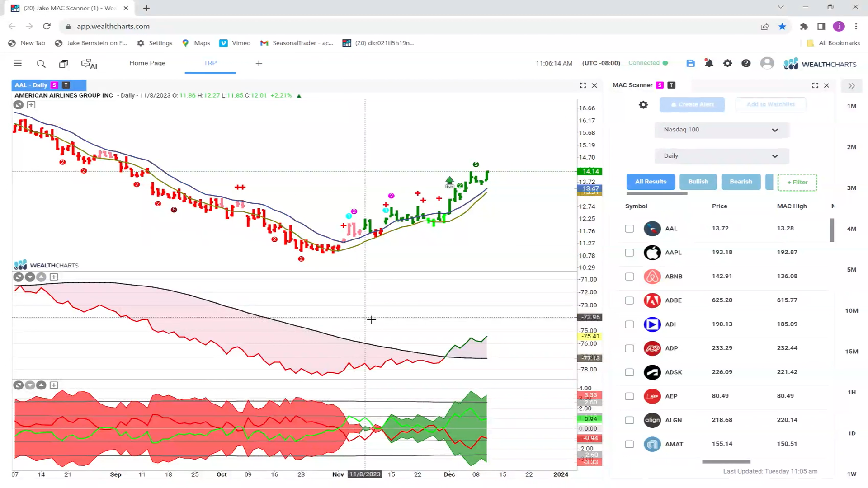Click the filter tabs horizontal scrollbar
This screenshot has height=488, width=868.
(x=657, y=193)
